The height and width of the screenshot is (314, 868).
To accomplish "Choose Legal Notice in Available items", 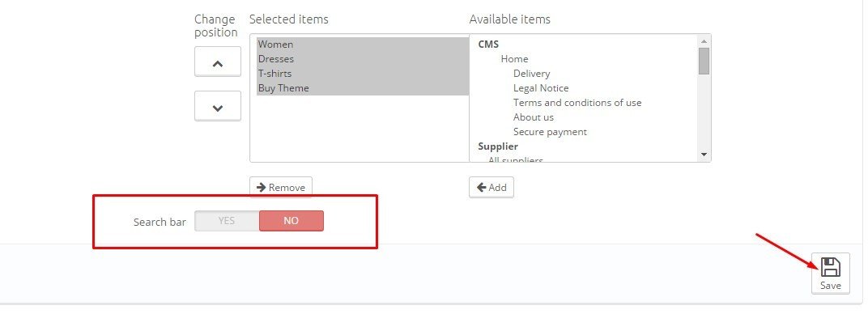I will pyautogui.click(x=541, y=88).
